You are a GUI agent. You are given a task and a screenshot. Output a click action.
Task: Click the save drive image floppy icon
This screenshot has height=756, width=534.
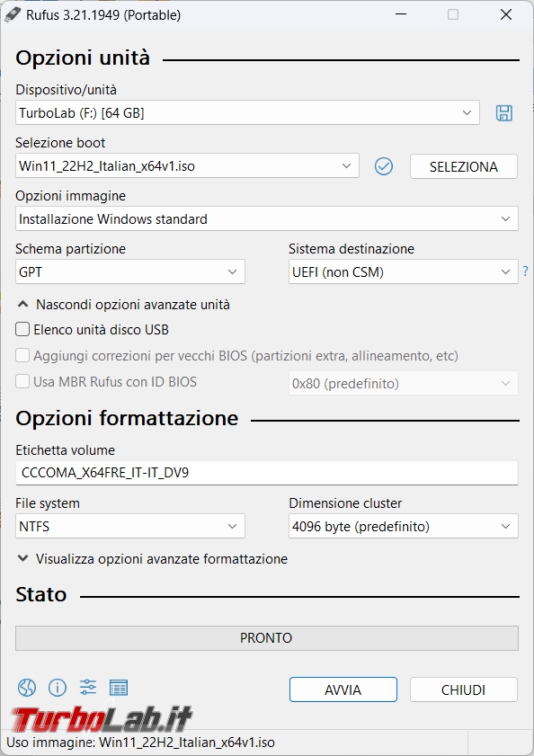504,113
